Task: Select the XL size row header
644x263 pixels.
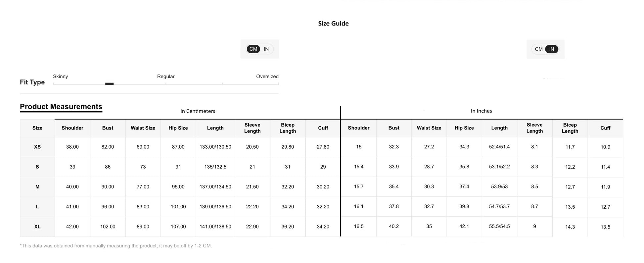Action: 37,227
